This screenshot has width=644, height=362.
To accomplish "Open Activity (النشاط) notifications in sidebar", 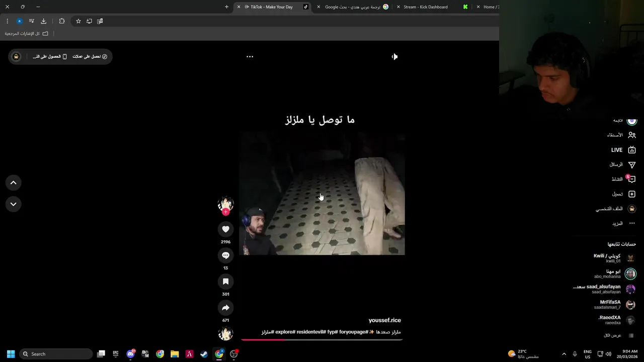I will click(623, 179).
